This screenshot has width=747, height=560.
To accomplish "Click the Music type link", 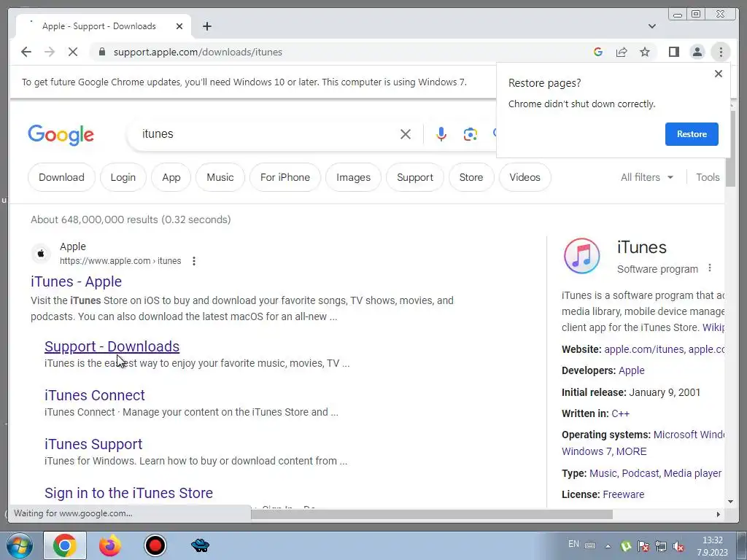I will point(603,473).
